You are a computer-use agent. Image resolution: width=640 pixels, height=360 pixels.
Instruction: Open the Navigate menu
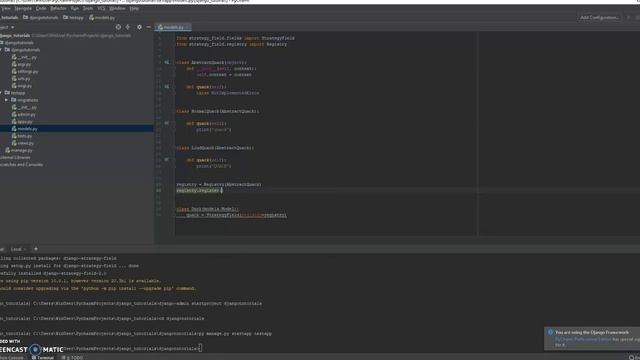point(23,8)
